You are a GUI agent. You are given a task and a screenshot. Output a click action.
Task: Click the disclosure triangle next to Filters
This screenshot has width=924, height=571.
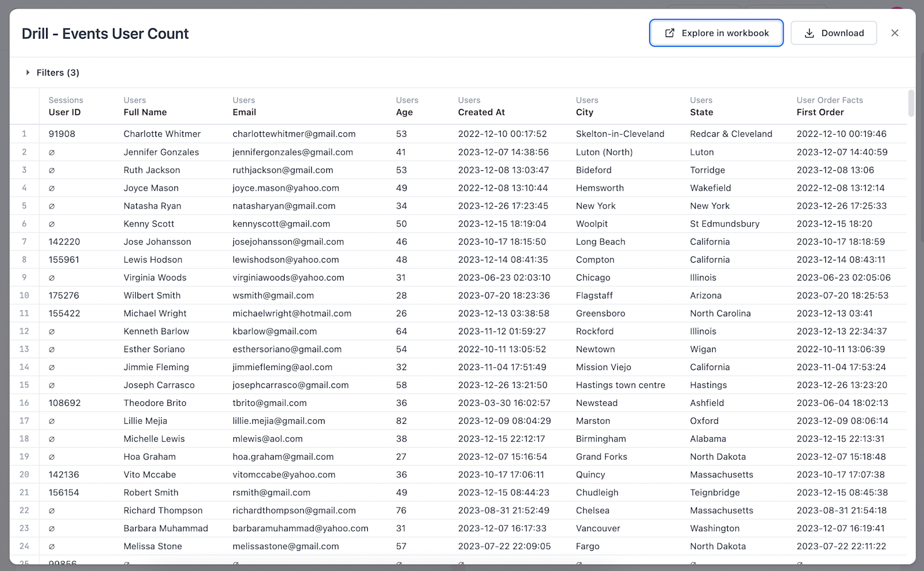tap(27, 72)
